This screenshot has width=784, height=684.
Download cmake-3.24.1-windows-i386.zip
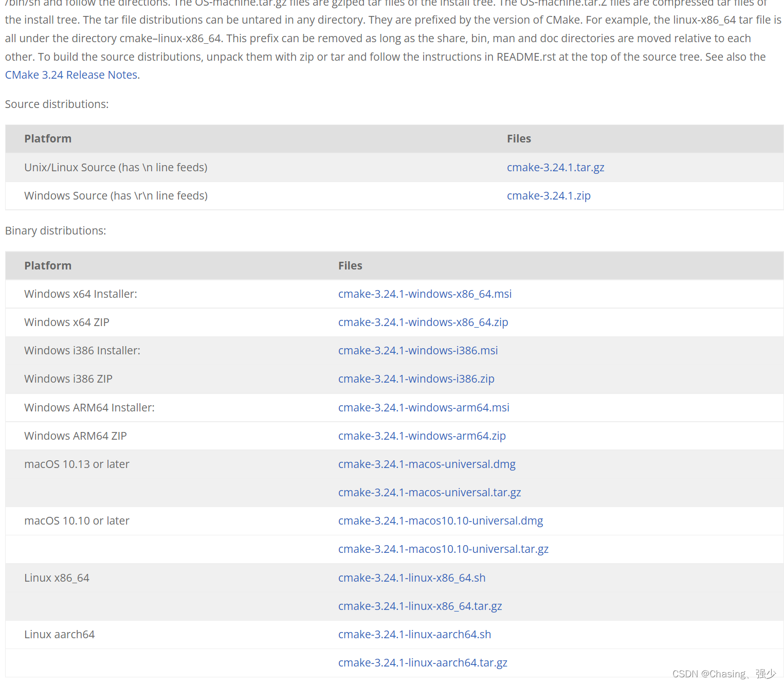click(x=416, y=379)
